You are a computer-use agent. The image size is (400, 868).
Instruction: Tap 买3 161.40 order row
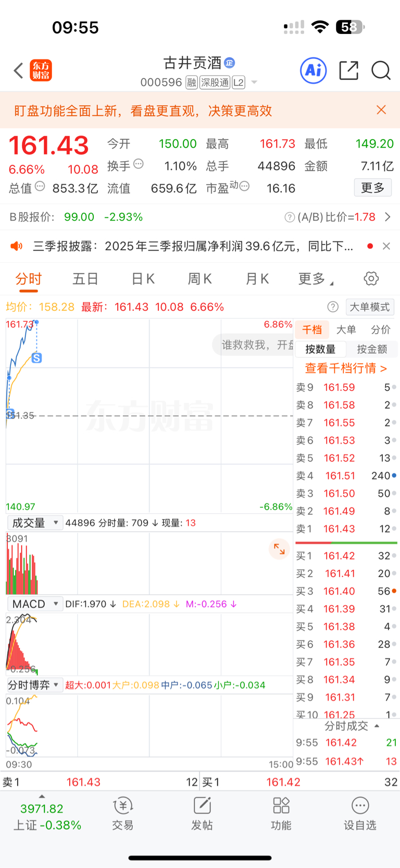(346, 591)
